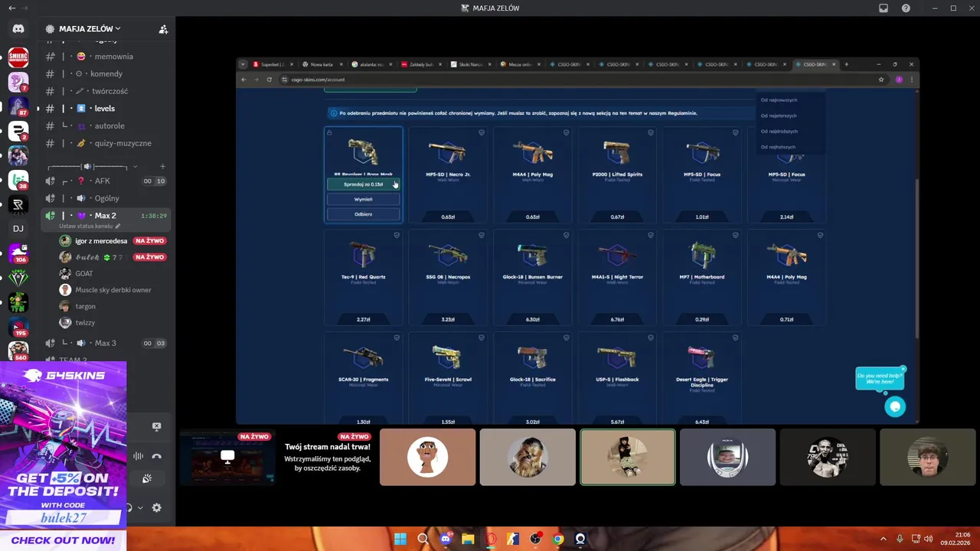Select the Five-SeveN Scrawl skin card

(448, 378)
